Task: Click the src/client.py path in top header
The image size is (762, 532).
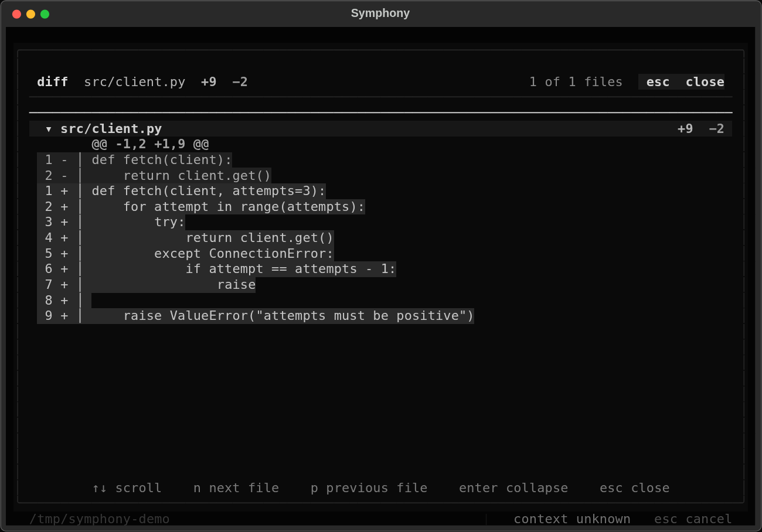Action: 135,82
